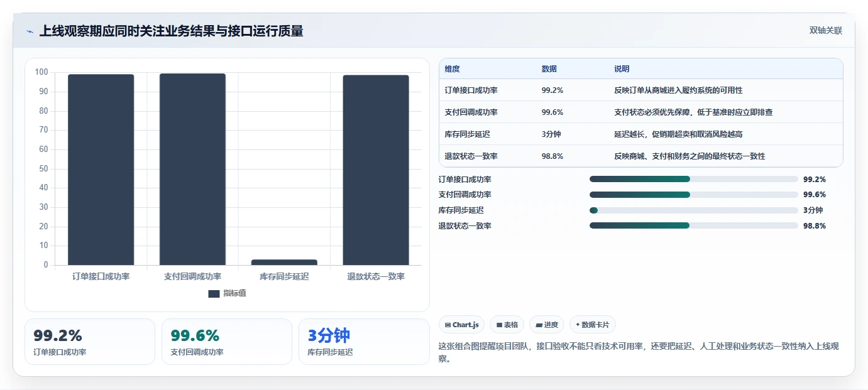Toggle the 指标值 legend swatch
Screen dimensions: 868x390
(214, 293)
